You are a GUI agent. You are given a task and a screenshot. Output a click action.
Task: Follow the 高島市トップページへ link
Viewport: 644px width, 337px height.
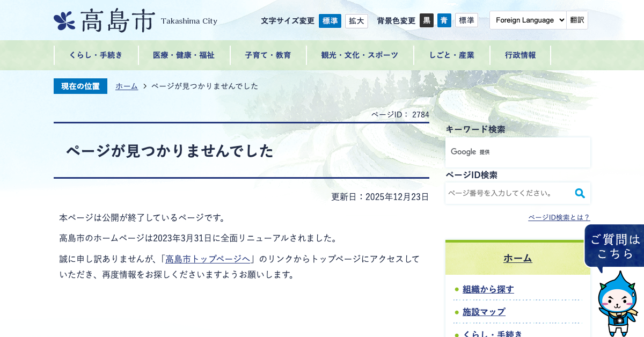tap(208, 259)
